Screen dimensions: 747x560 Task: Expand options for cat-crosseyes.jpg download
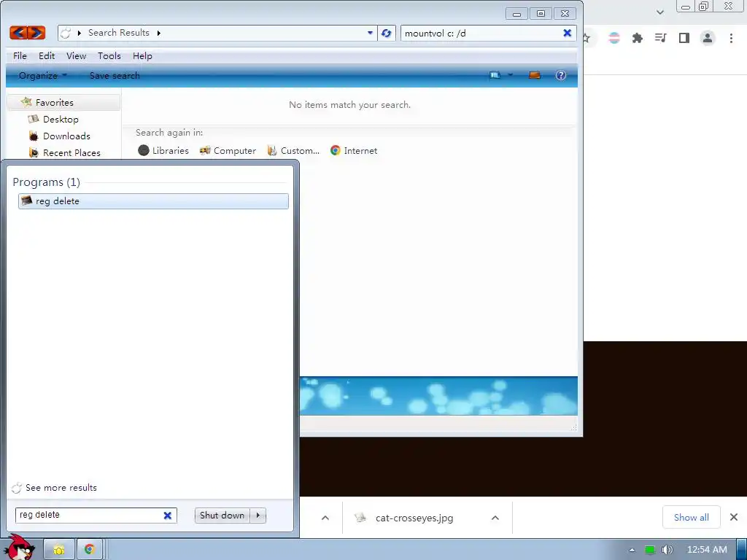(495, 518)
